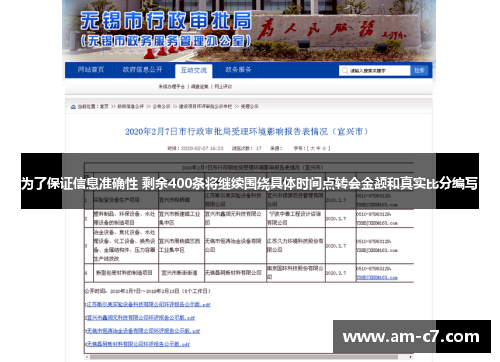Focus the keyword search input field
Image resolution: width=500 pixels, height=362 pixels.
point(375,71)
